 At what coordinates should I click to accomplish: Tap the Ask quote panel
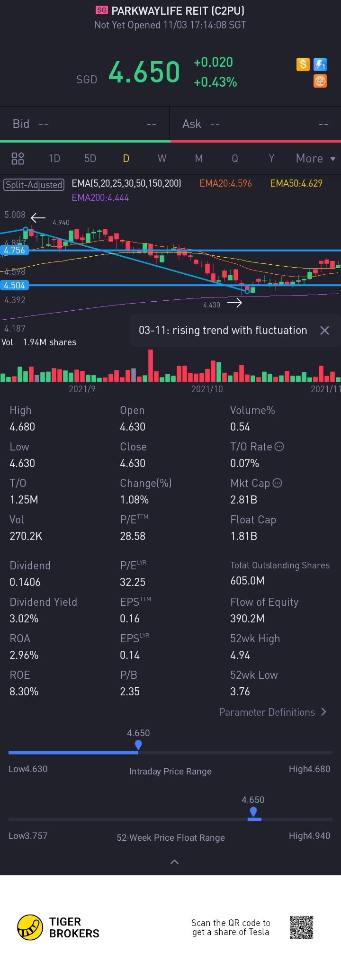pyautogui.click(x=256, y=124)
